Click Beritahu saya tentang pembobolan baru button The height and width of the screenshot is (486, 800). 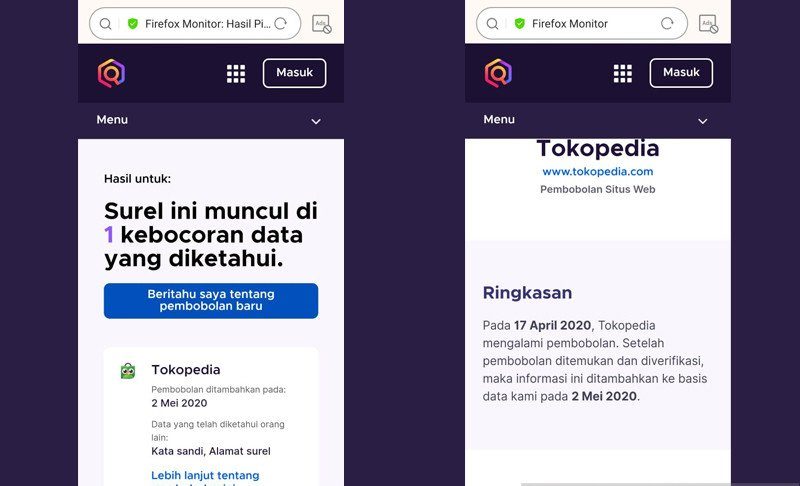pyautogui.click(x=211, y=301)
